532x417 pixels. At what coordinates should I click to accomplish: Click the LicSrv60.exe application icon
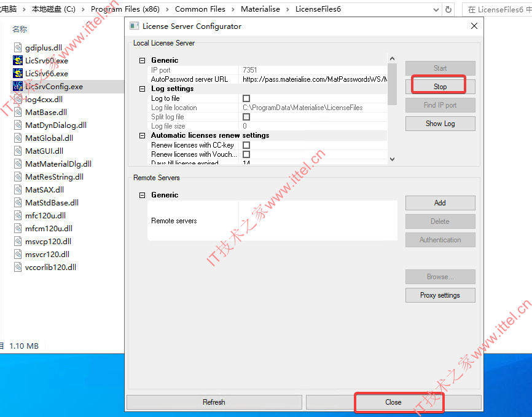[x=18, y=60]
